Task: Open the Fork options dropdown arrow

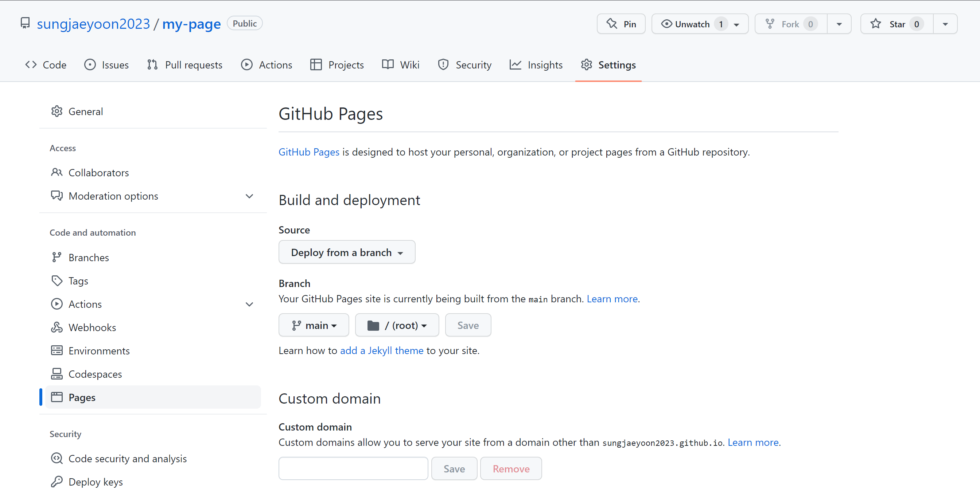Action: (x=839, y=24)
